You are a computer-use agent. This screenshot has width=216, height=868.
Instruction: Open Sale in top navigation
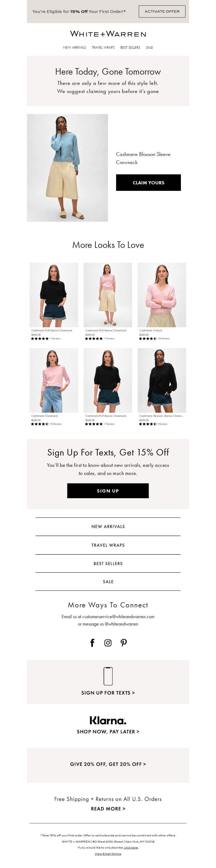[x=149, y=48]
